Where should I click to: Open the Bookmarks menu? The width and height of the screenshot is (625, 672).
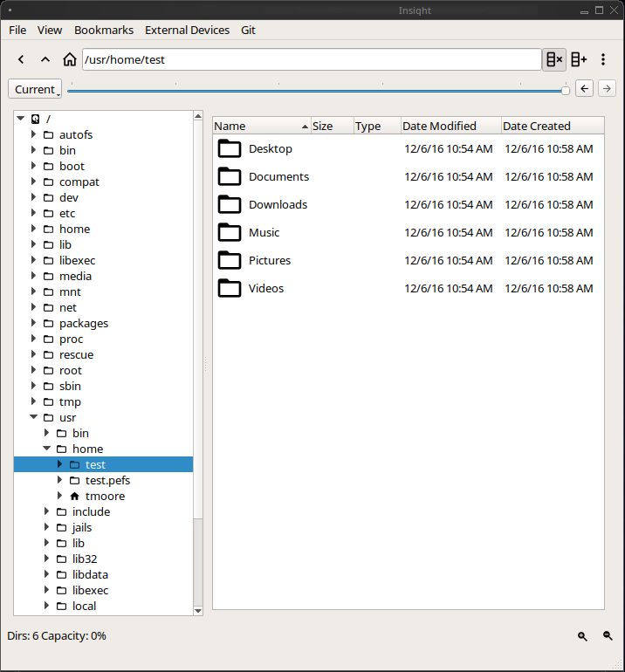click(104, 30)
